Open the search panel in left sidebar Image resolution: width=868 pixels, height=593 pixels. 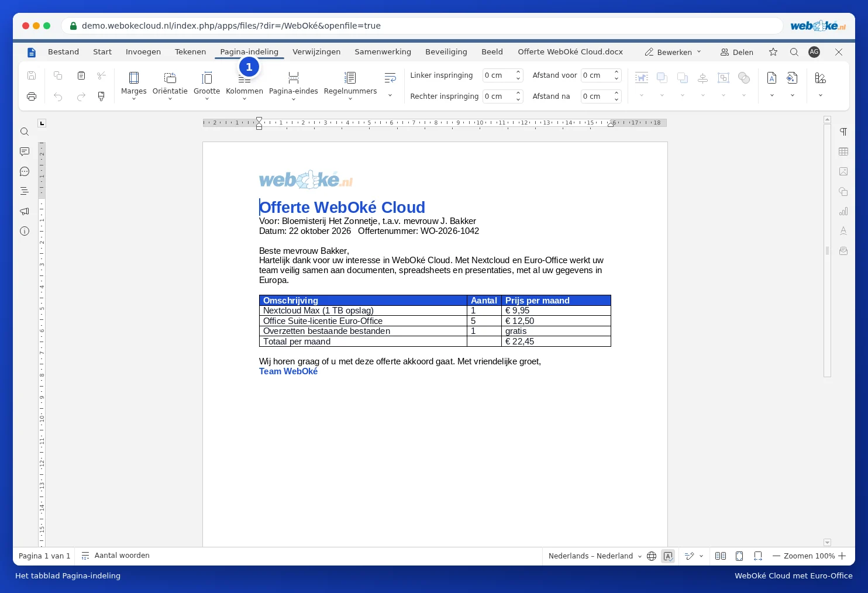pyautogui.click(x=25, y=132)
